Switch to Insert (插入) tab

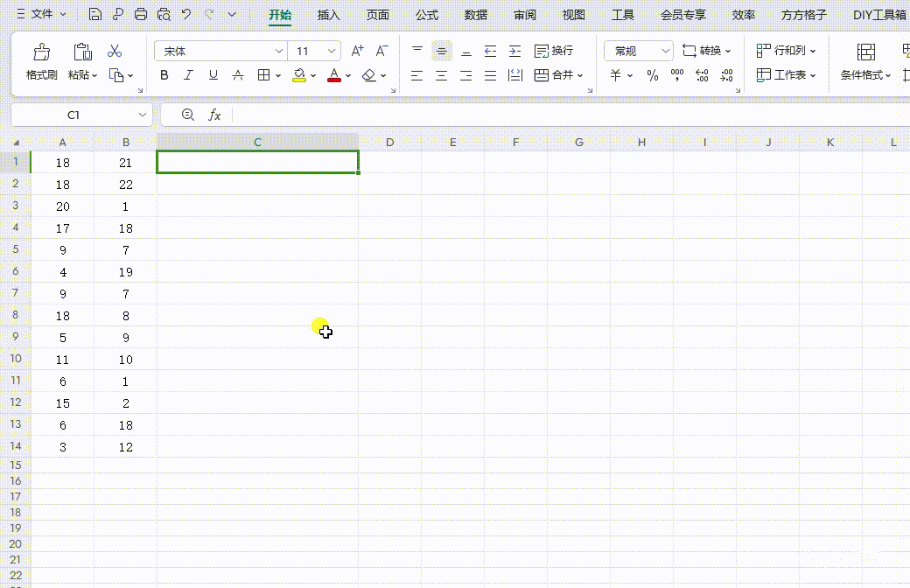pyautogui.click(x=328, y=15)
